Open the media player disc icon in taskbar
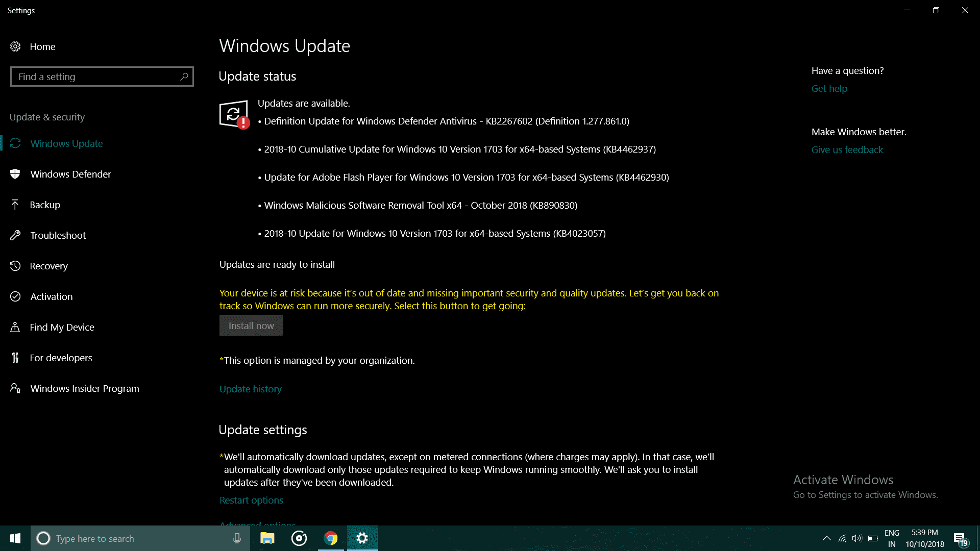The height and width of the screenshot is (551, 980). click(299, 538)
